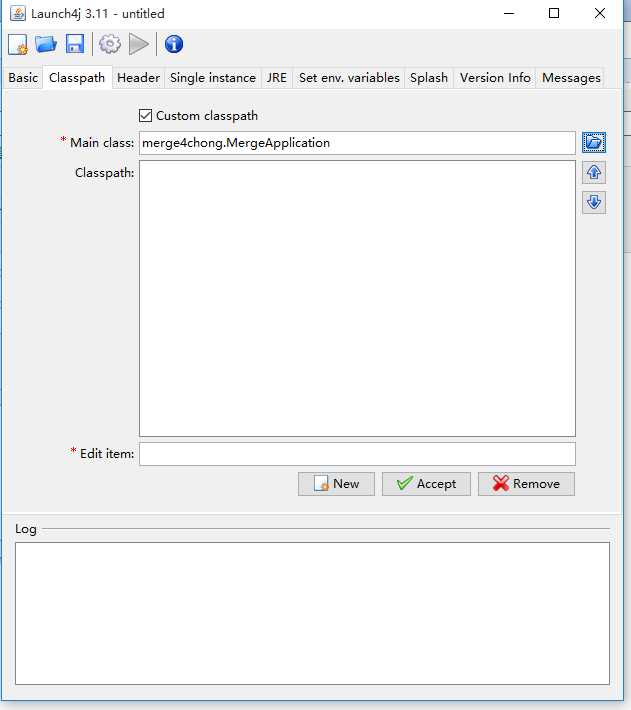Click inside the Classpath list area
This screenshot has height=710, width=631.
click(x=357, y=298)
